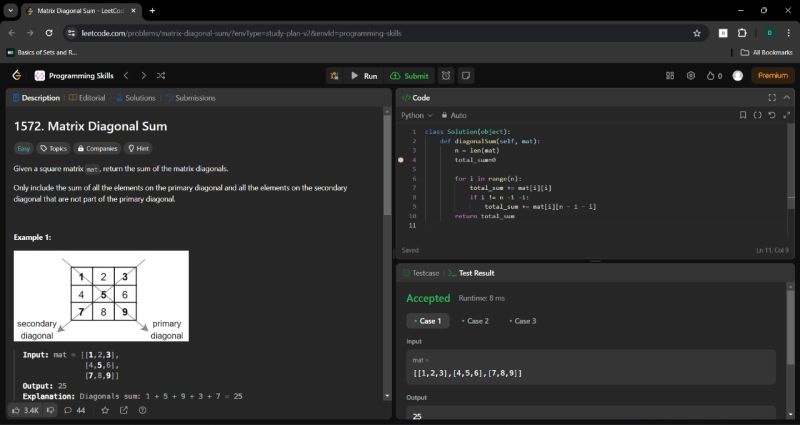The height and width of the screenshot is (425, 800).
Task: Click the Easy difficulty tag
Action: (x=23, y=148)
